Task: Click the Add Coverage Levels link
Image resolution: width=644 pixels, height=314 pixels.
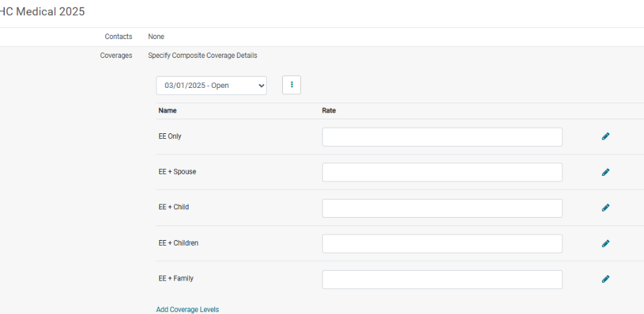Action: point(187,310)
